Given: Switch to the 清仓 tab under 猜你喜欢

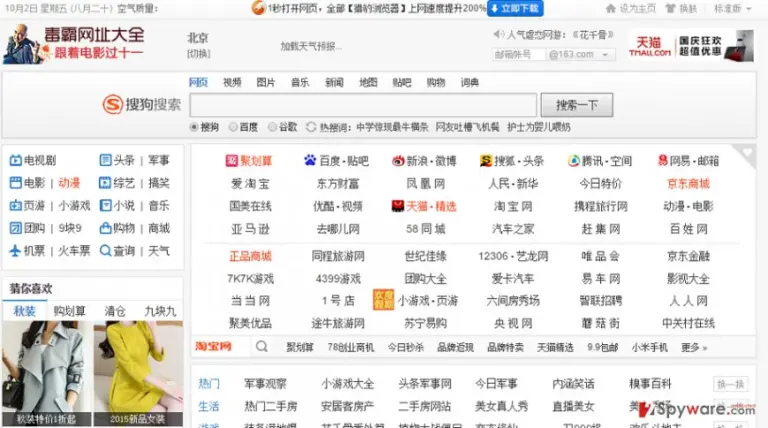Looking at the screenshot, I should (115, 311).
